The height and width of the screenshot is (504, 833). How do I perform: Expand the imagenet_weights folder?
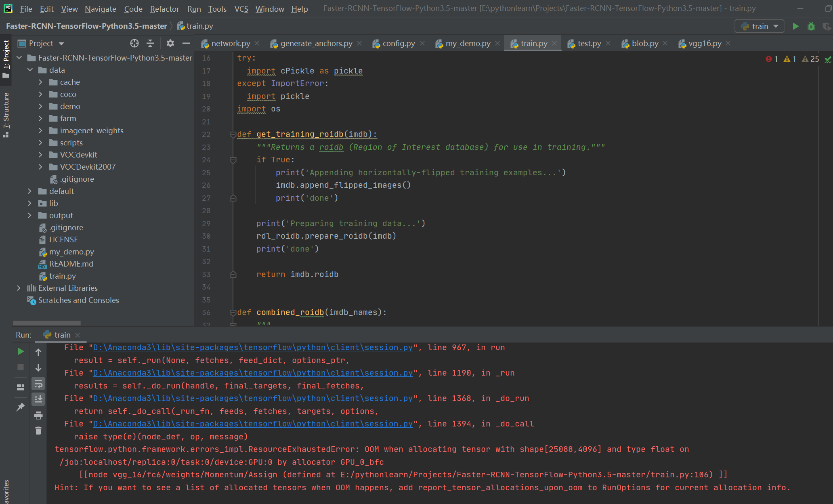[x=40, y=130]
